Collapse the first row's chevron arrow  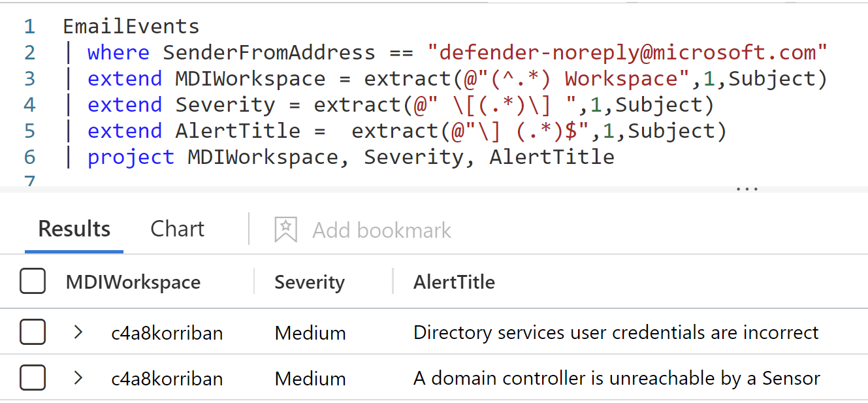tap(78, 332)
